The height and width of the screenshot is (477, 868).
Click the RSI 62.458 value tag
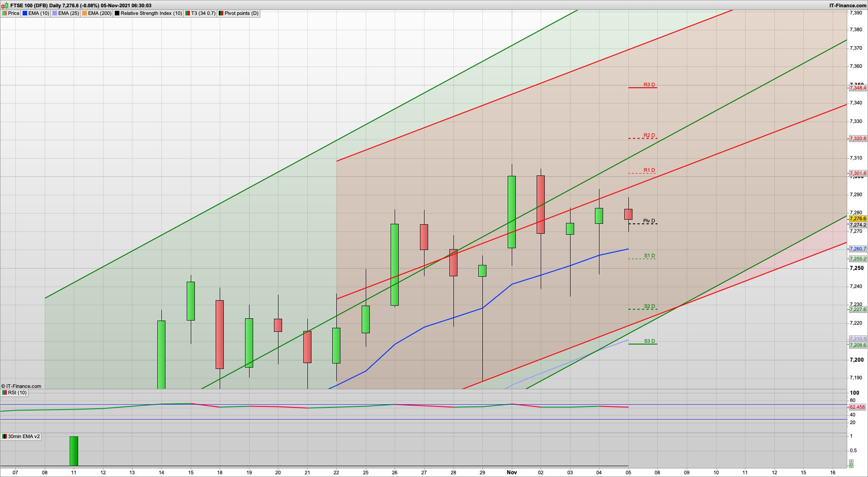coord(857,407)
